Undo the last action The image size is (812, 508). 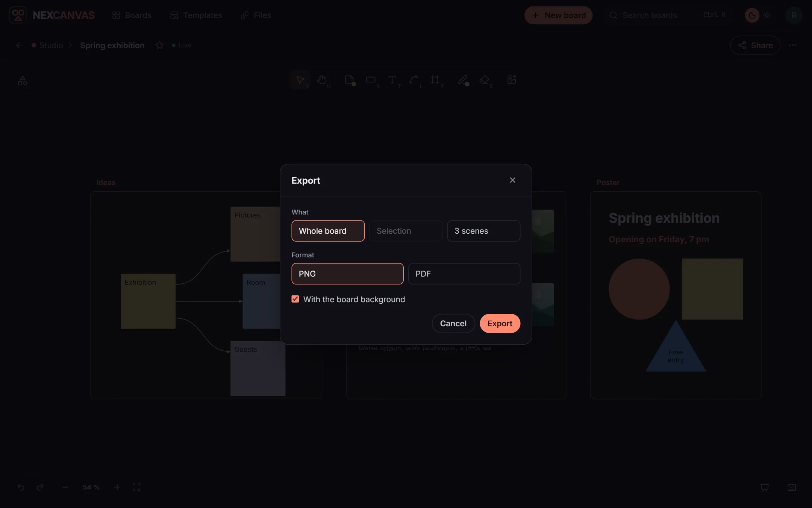pos(21,487)
